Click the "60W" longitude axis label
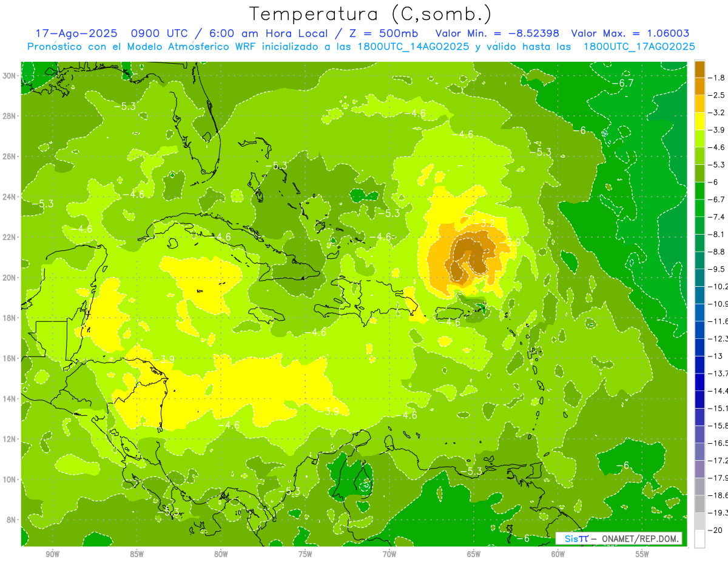Viewport: 728px width, 562px height. (558, 554)
